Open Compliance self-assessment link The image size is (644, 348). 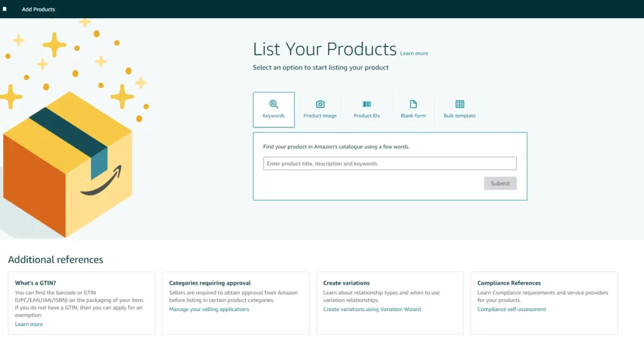coord(511,310)
